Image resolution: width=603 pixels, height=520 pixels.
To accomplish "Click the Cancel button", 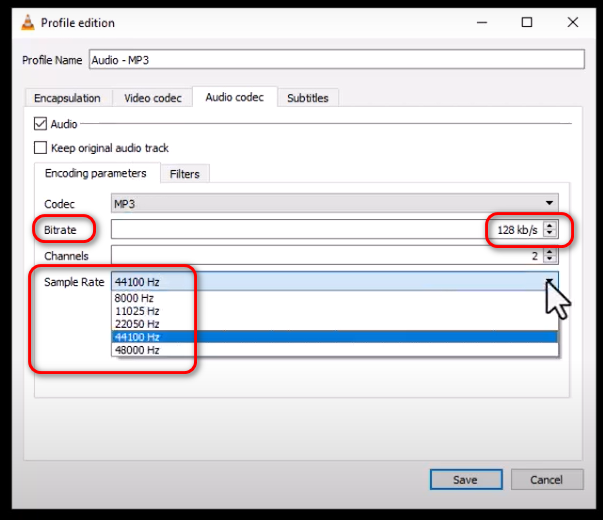I will 546,480.
